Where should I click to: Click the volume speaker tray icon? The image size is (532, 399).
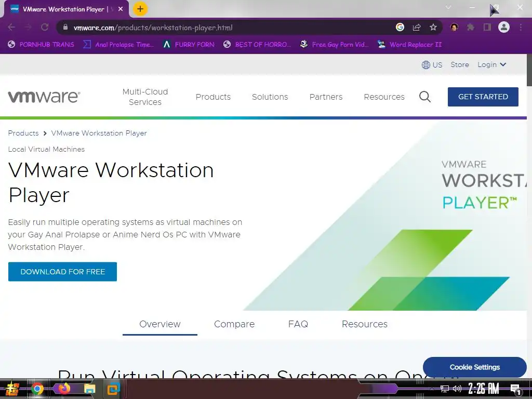click(x=457, y=389)
